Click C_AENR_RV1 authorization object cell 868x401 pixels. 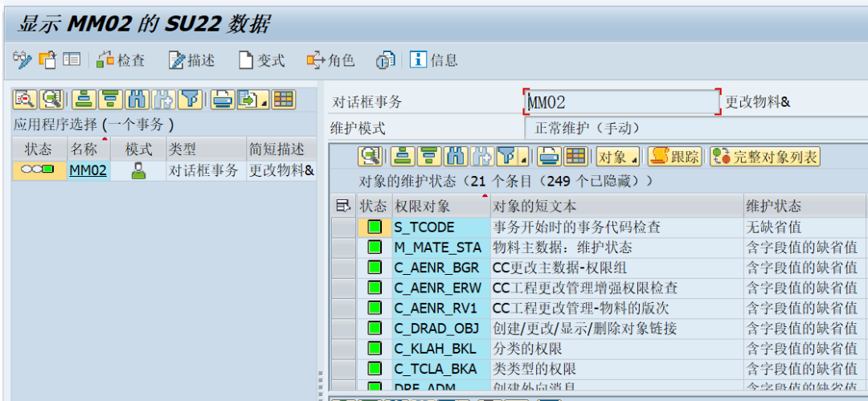[x=441, y=309]
